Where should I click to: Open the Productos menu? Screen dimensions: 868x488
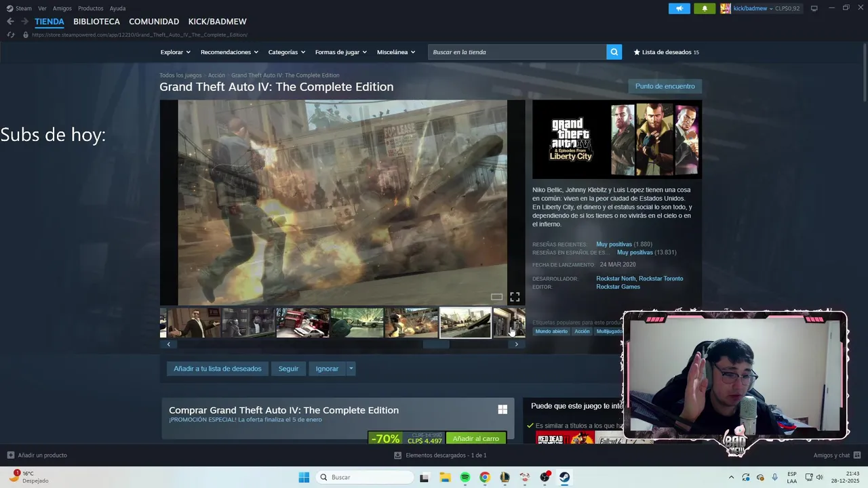pyautogui.click(x=91, y=8)
